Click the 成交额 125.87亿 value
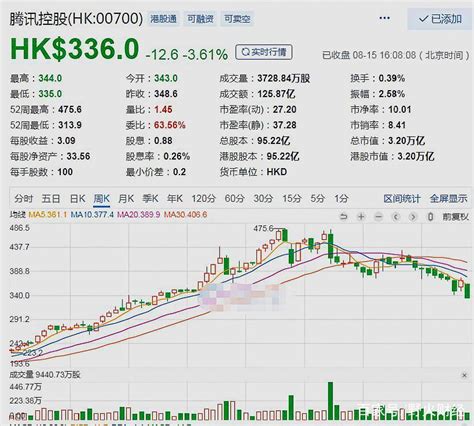Image resolution: width=474 pixels, height=426 pixels. point(276,94)
